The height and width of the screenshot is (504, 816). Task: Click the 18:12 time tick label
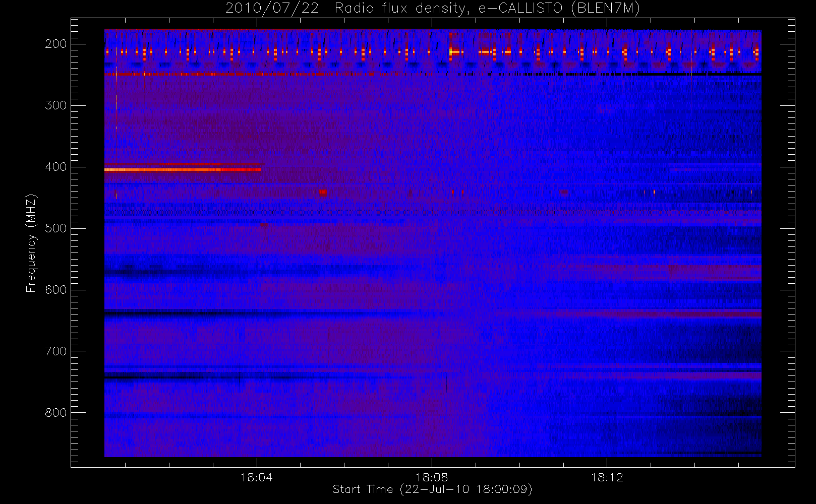point(607,477)
